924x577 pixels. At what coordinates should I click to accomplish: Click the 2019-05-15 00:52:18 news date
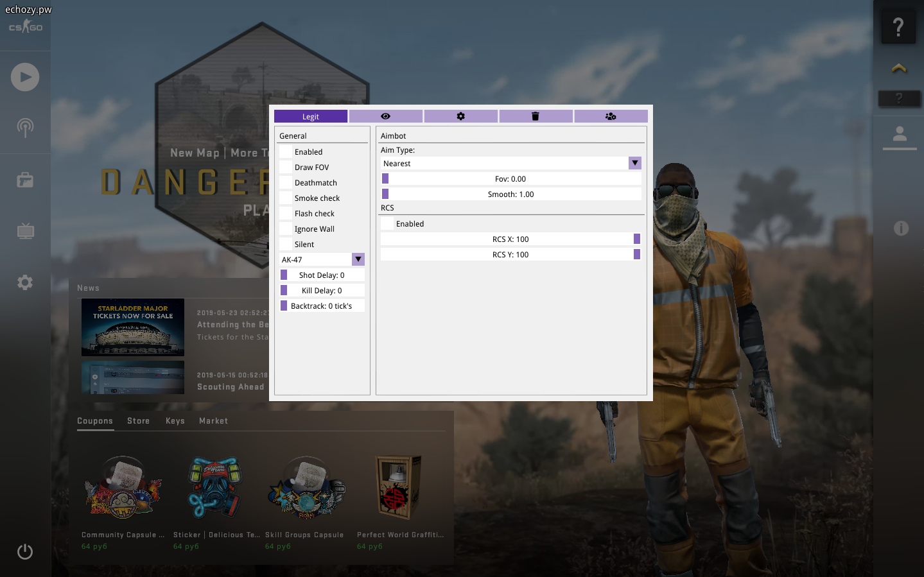pyautogui.click(x=232, y=375)
